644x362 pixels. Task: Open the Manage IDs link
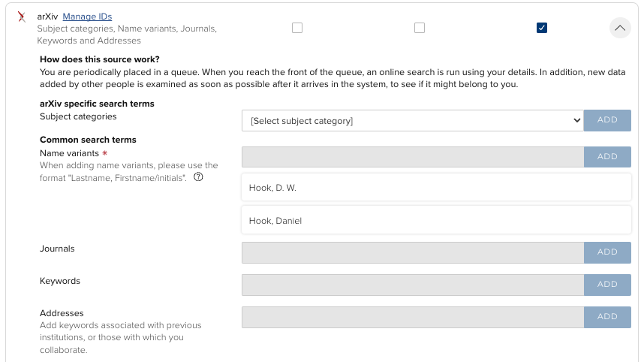coord(87,17)
